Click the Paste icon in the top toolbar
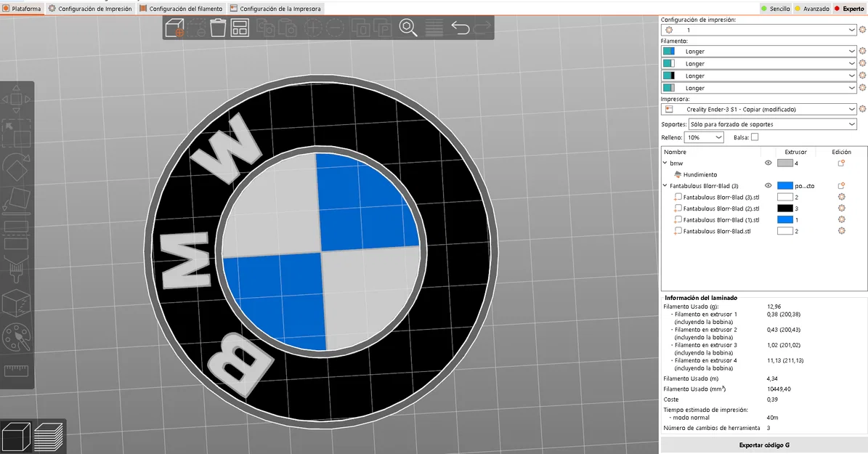 [x=287, y=28]
